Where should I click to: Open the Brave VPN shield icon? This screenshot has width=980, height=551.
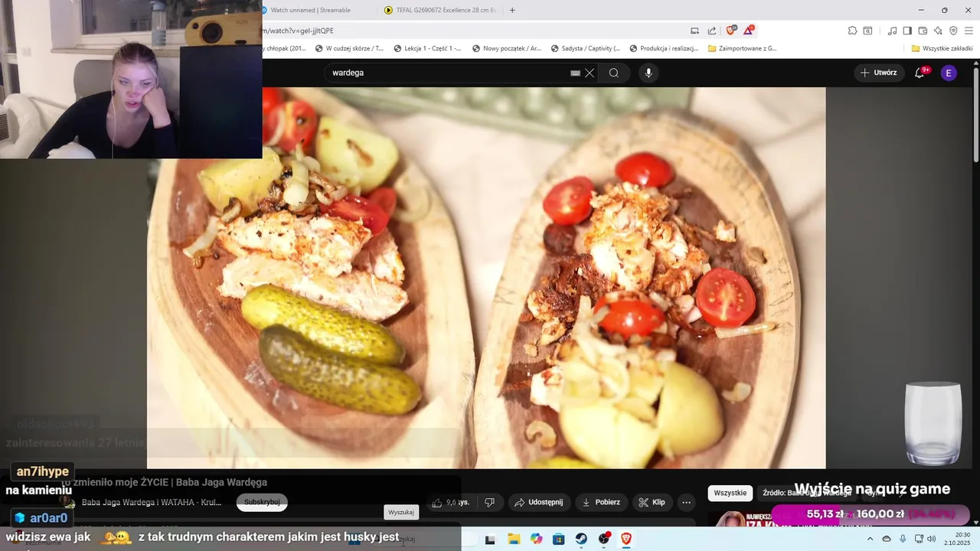click(x=953, y=31)
